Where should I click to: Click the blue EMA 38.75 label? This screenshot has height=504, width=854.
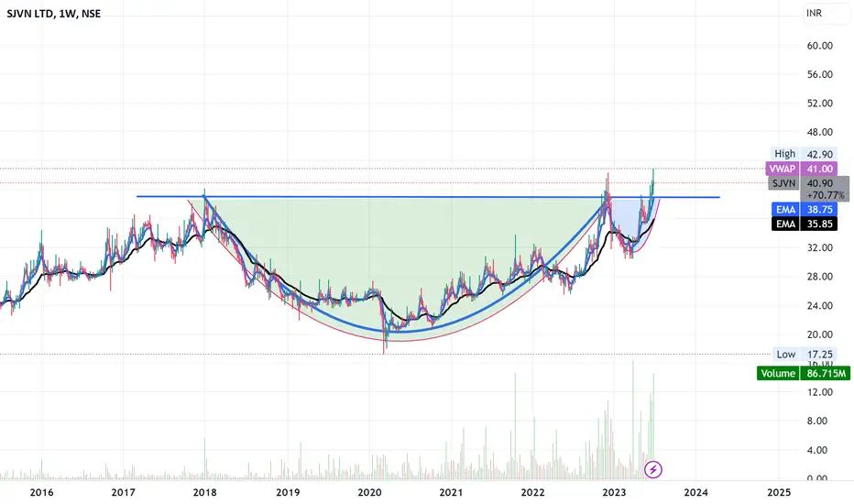click(804, 209)
